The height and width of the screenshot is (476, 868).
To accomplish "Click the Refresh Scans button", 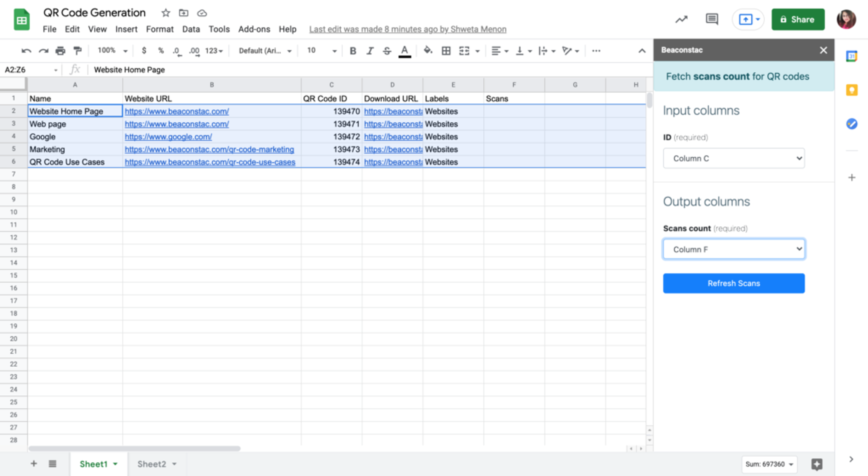I will pos(734,283).
